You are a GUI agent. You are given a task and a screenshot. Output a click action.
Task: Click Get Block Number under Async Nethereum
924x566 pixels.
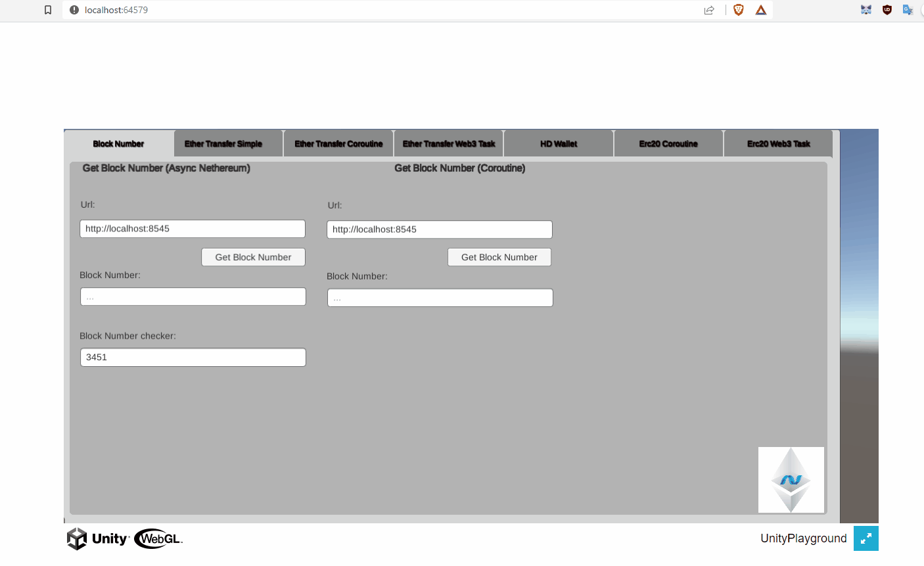[253, 257]
